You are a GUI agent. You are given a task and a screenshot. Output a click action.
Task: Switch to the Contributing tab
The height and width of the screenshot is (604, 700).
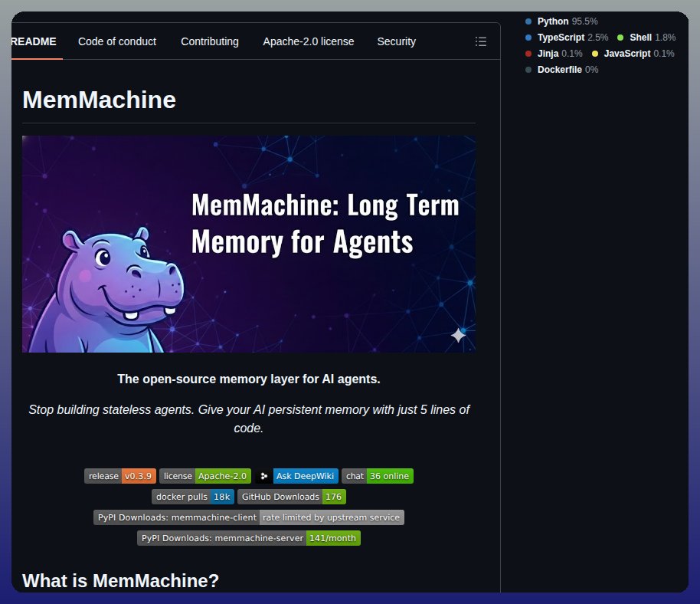[x=210, y=41]
